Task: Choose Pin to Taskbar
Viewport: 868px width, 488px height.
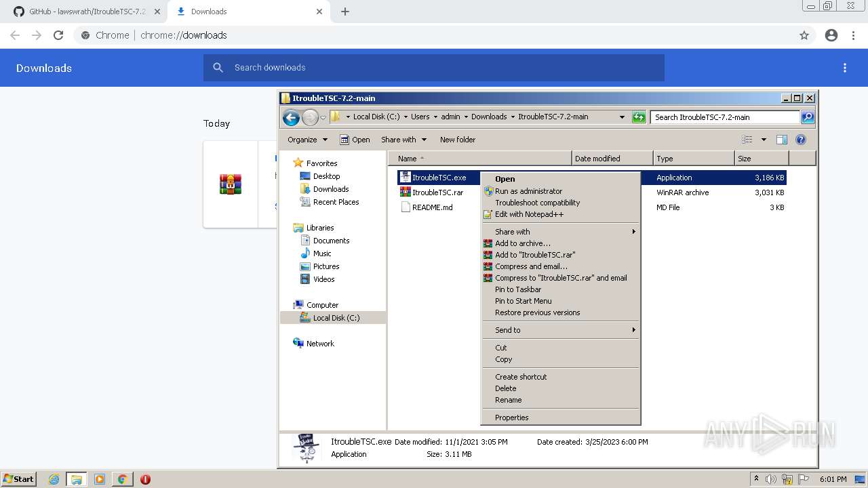Action: tap(561, 289)
